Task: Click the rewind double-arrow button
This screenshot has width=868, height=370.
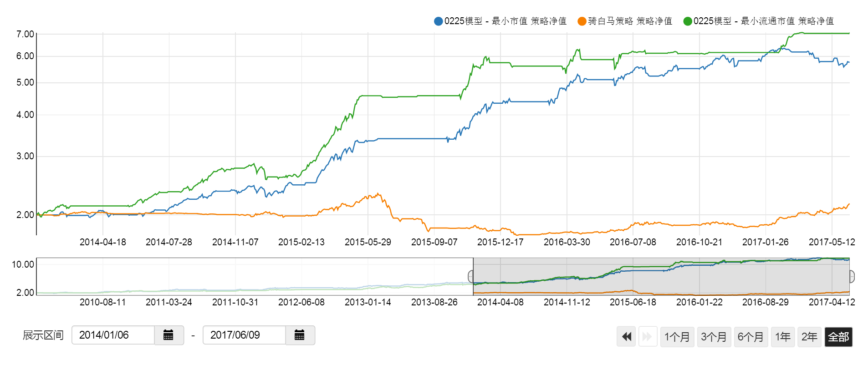Action: [x=626, y=337]
